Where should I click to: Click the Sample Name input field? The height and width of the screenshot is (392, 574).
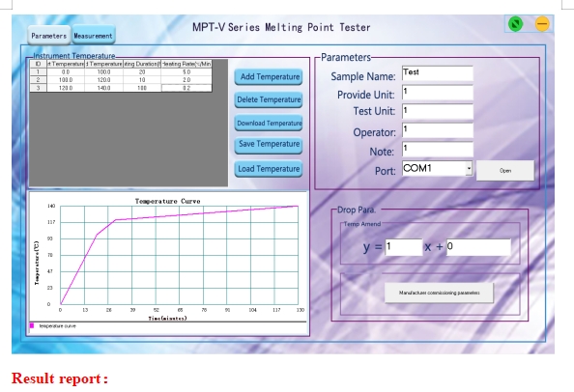(438, 73)
